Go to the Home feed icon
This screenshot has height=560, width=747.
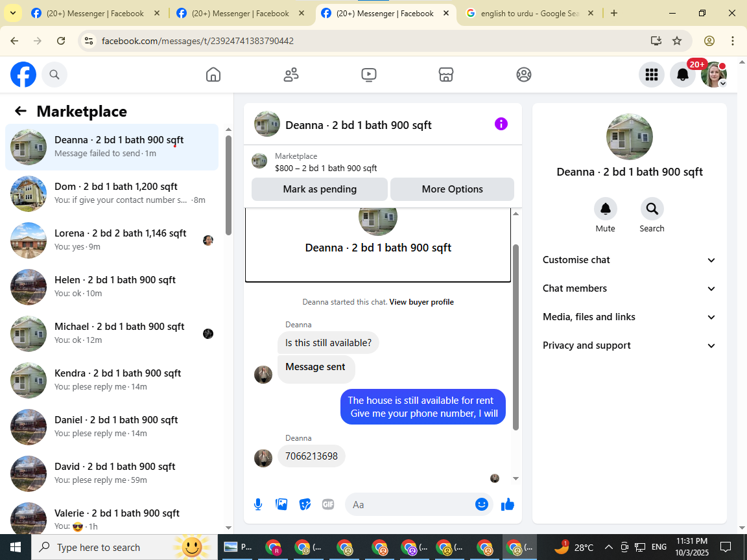tap(213, 75)
